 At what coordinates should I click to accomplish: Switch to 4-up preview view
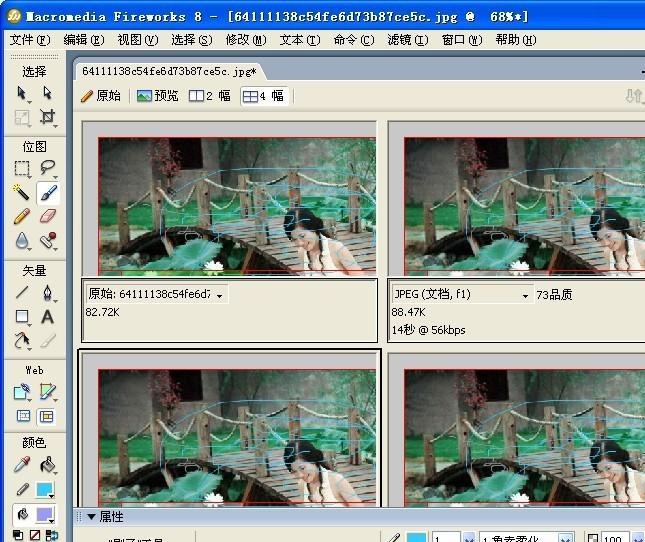pos(264,96)
